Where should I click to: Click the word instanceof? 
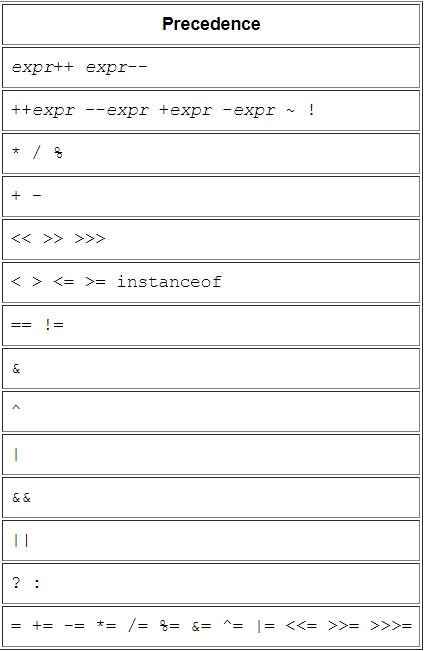coord(169,281)
